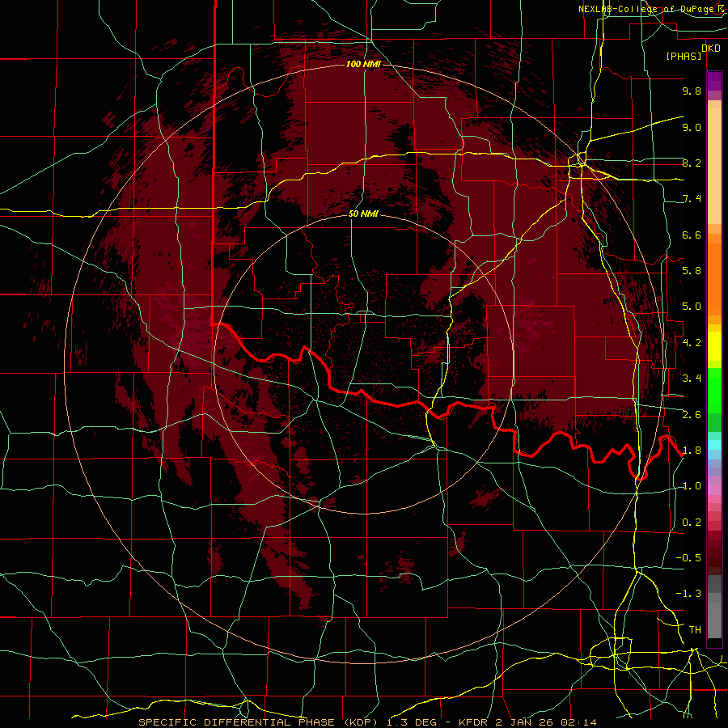Image resolution: width=728 pixels, height=728 pixels.
Task: Click the 9.8 value on the color scale
Action: pyautogui.click(x=692, y=91)
